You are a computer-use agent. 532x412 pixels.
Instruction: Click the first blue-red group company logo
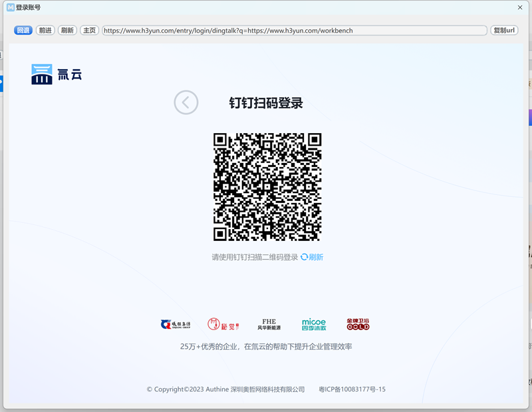point(176,324)
